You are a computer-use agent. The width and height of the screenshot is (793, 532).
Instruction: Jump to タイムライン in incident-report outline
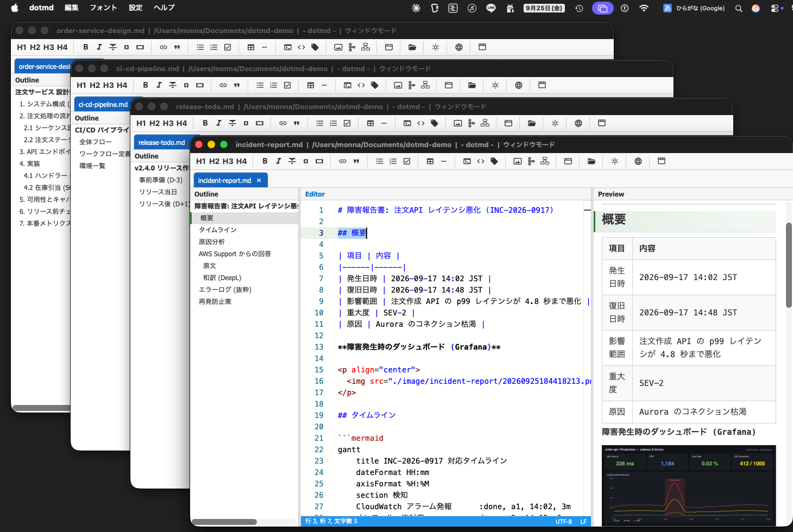tap(218, 230)
